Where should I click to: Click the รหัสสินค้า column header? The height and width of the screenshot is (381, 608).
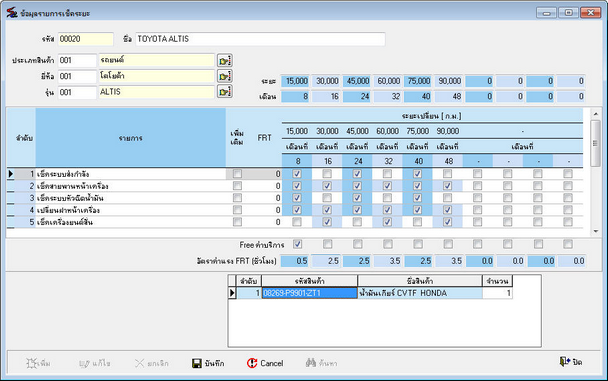(309, 281)
